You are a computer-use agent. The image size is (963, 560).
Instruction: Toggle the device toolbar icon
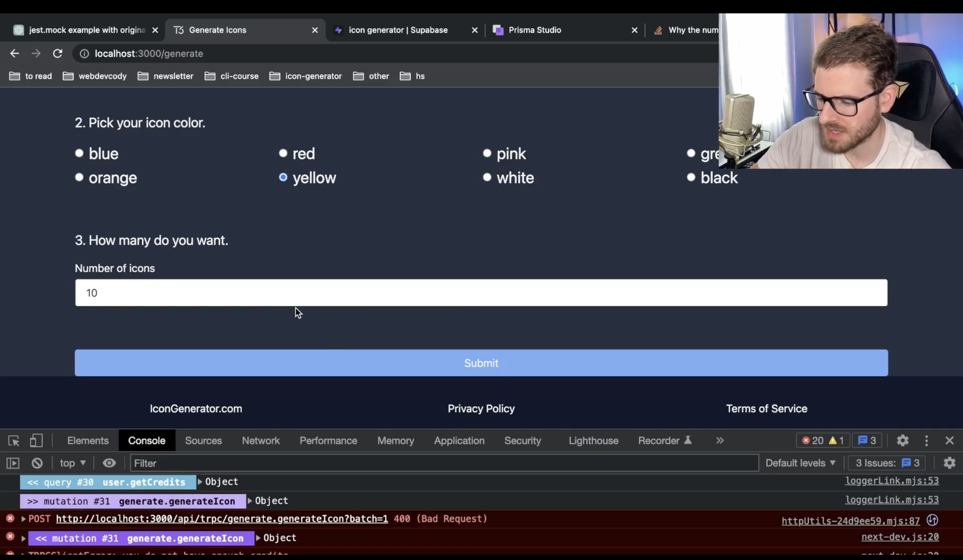tap(36, 441)
